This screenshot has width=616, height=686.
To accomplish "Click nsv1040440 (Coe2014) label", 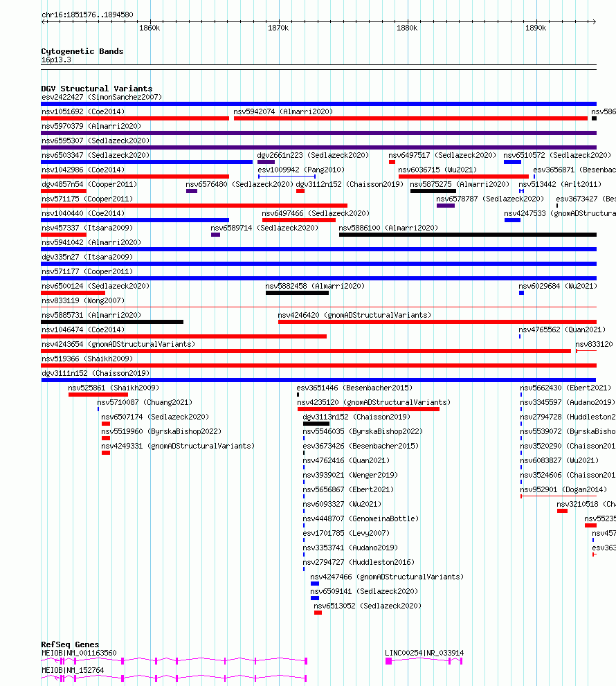I will point(83,213).
